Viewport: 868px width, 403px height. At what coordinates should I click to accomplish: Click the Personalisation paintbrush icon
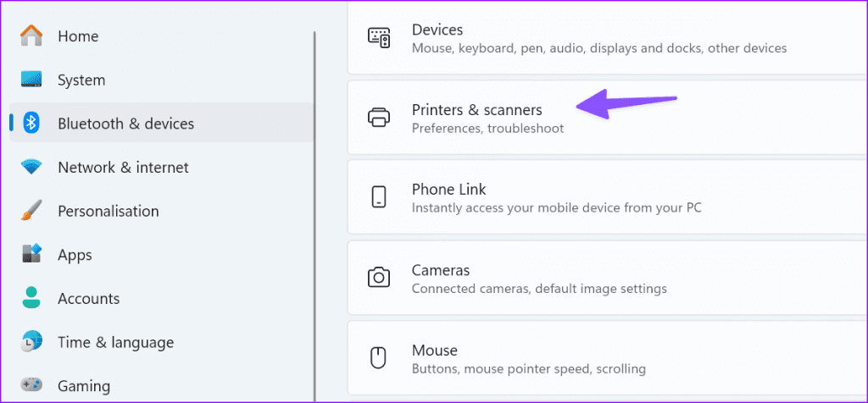click(x=31, y=211)
